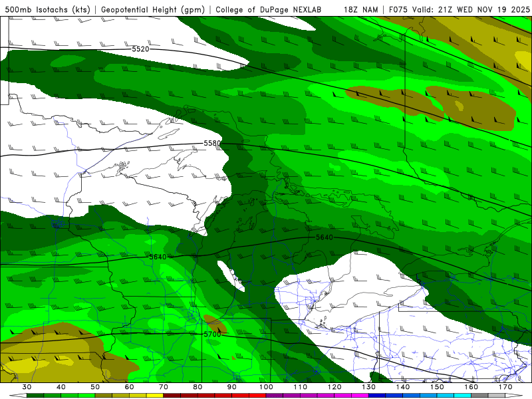
Task: Click the dark gray color bar segment after 160
Action: (x=479, y=396)
